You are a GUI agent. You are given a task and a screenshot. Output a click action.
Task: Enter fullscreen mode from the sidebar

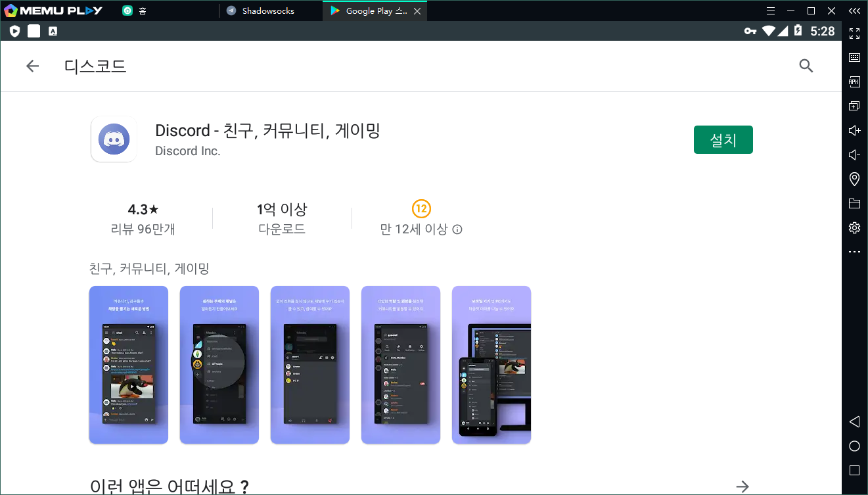pos(854,33)
